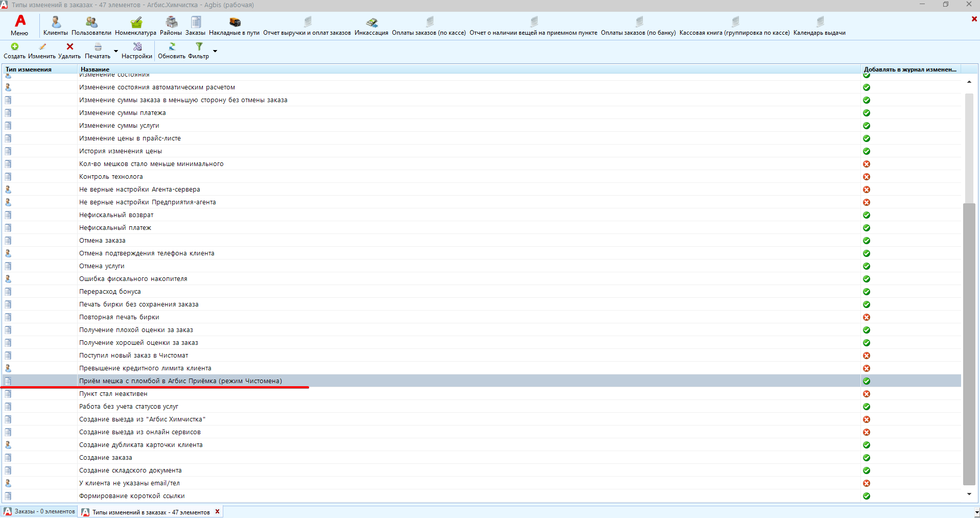
Task: Open Оплаты заказов (по банку) report
Action: click(638, 26)
